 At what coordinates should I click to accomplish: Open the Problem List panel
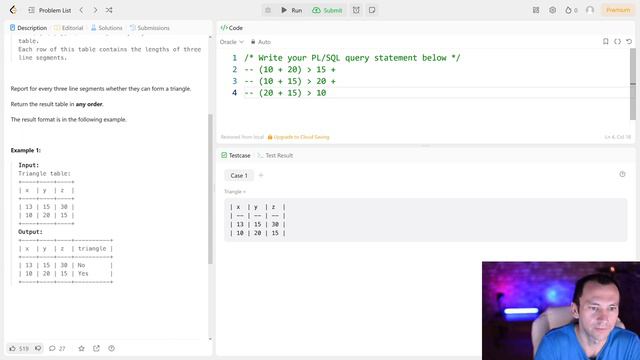[50, 10]
